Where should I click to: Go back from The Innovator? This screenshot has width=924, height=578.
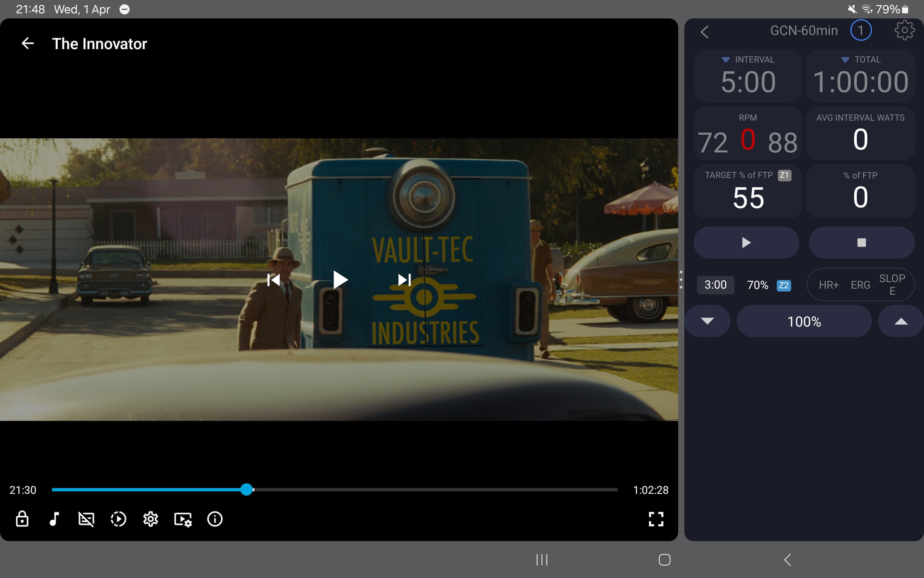28,44
